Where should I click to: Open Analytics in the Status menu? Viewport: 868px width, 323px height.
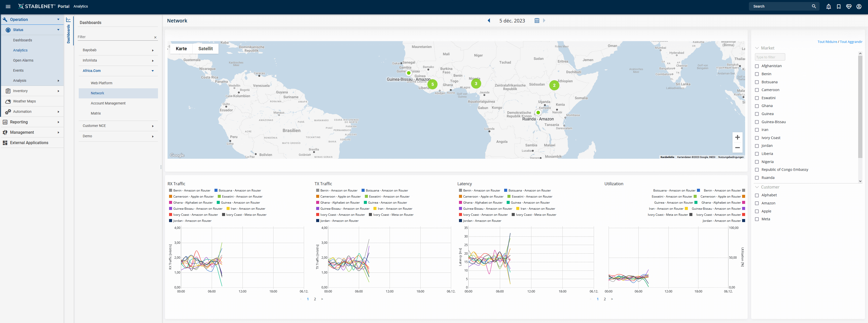tap(20, 50)
